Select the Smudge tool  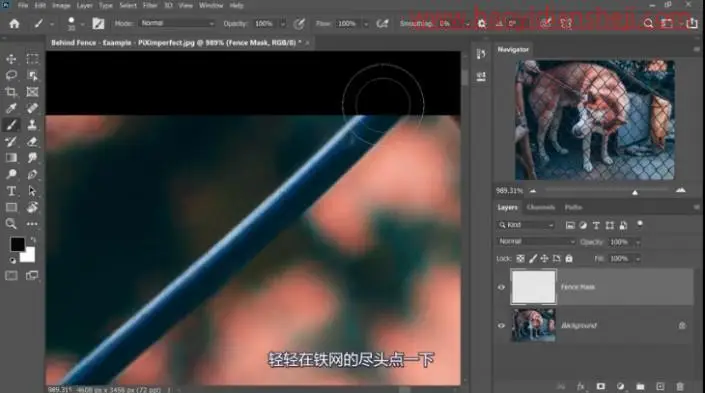tap(32, 158)
